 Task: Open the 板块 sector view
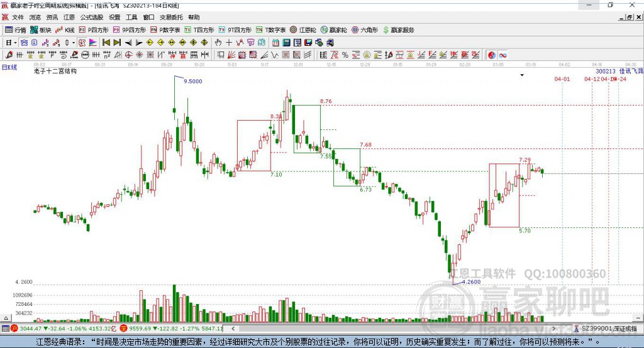point(40,30)
